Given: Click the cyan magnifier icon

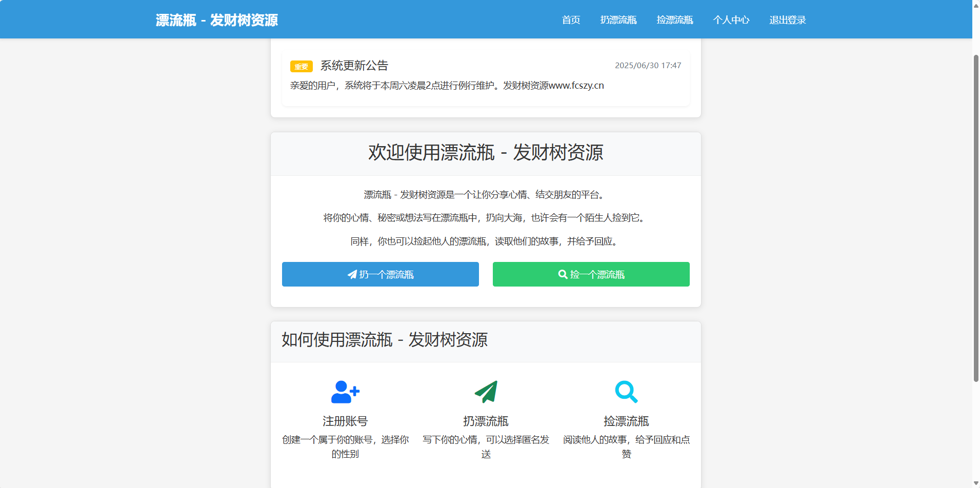Looking at the screenshot, I should [x=626, y=392].
